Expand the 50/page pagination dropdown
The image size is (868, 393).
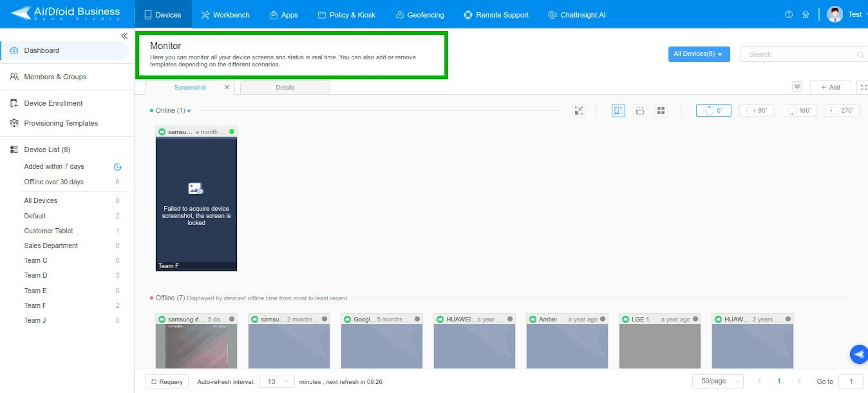click(716, 381)
